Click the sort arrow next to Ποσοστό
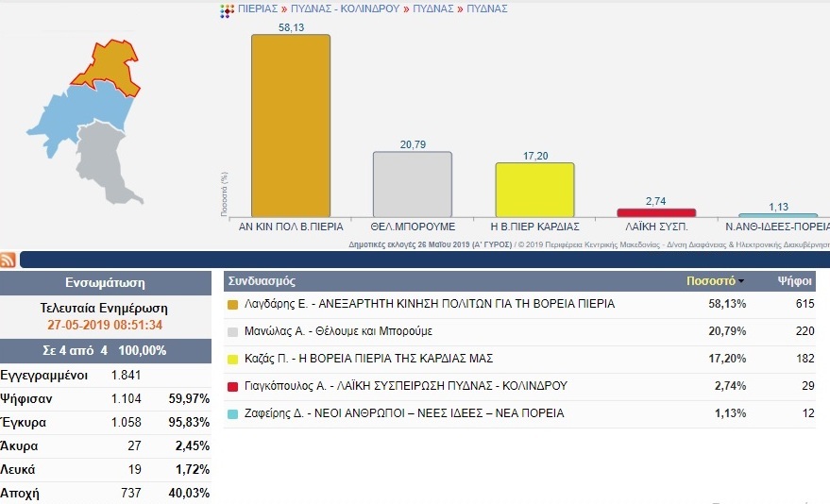Viewport: 830px width, 504px height. 741,282
